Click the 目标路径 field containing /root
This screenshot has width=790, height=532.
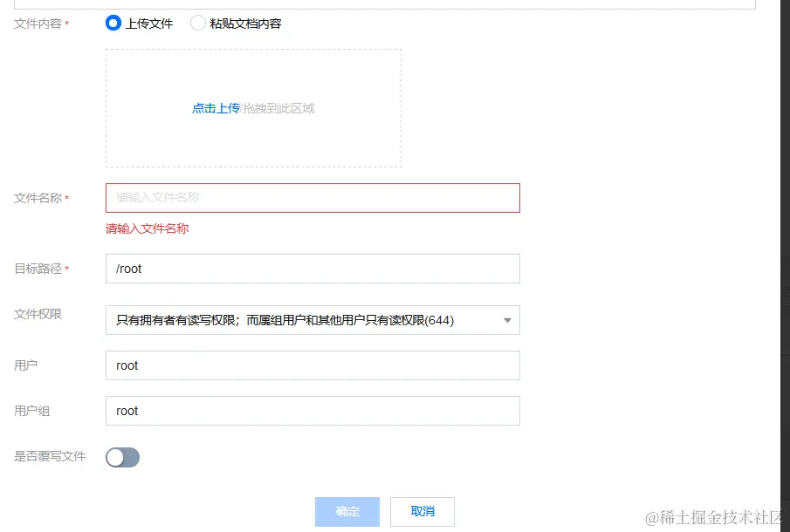pos(313,269)
